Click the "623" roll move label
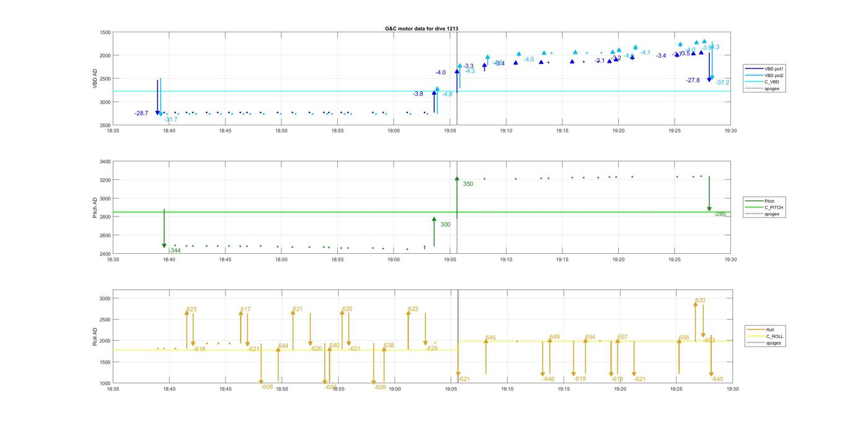The image size is (868, 430). [x=192, y=310]
